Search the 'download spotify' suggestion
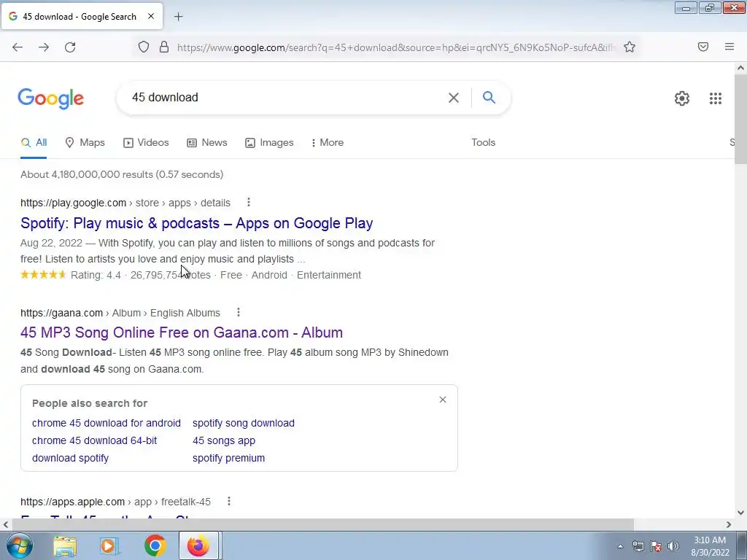Viewport: 747px width, 560px height. (x=71, y=458)
